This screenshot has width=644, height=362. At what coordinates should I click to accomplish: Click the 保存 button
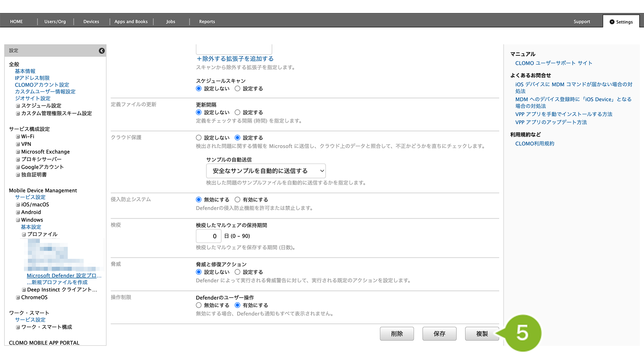coord(439,334)
